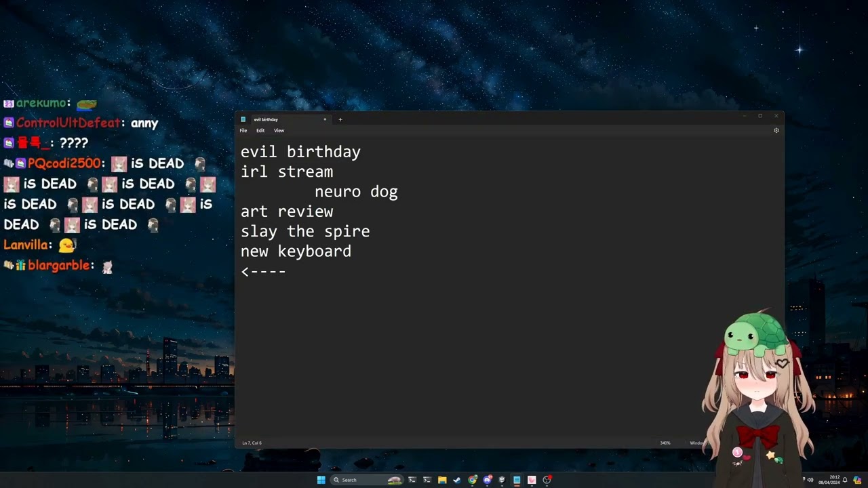Screen dimensions: 868x488
Task: Click the volume icon in system tray
Action: [x=811, y=480]
